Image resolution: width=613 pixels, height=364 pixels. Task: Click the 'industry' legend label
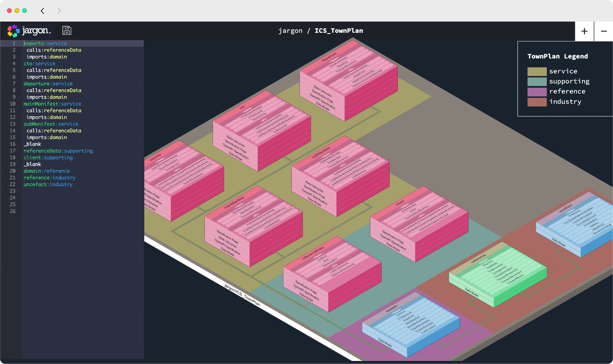(565, 102)
